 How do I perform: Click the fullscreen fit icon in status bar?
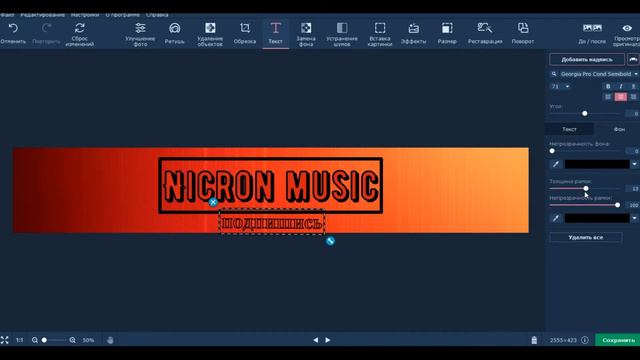[4, 340]
